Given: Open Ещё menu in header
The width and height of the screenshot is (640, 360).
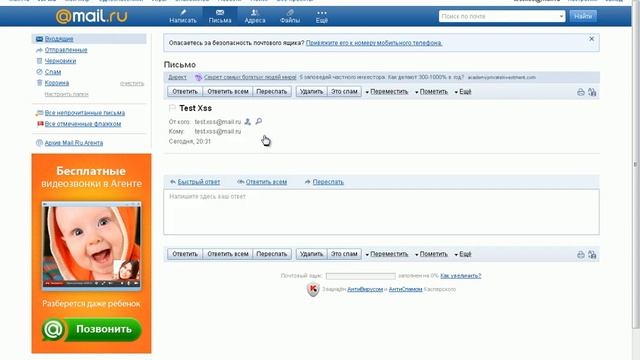Looking at the screenshot, I should (x=322, y=16).
